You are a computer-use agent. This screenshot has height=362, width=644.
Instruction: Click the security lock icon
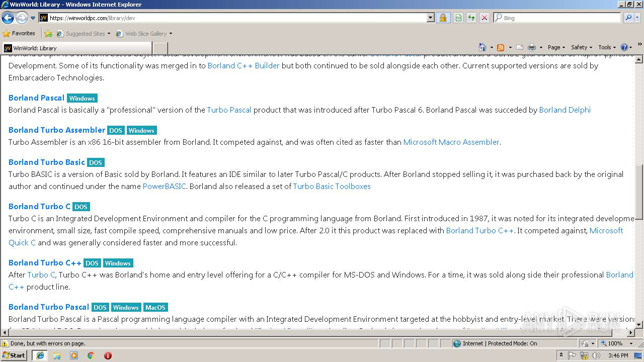tap(443, 18)
